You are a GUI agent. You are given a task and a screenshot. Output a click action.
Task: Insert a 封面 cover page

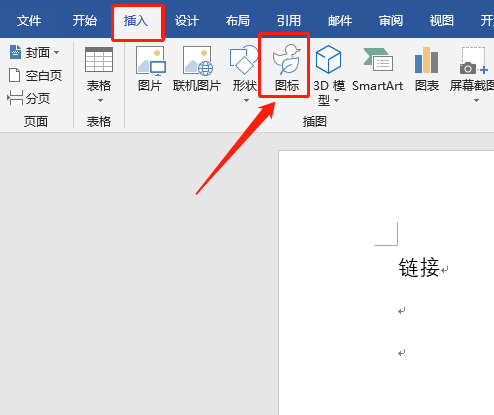tap(30, 52)
